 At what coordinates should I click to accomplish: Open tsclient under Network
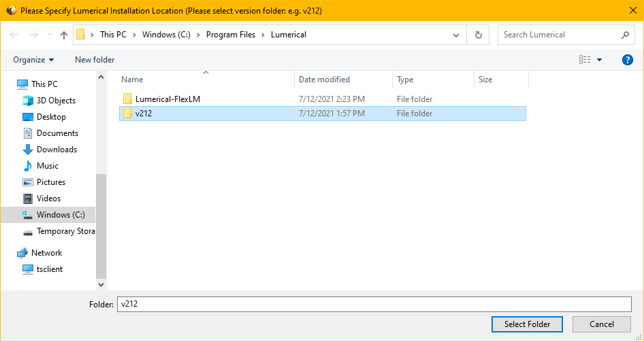[49, 269]
